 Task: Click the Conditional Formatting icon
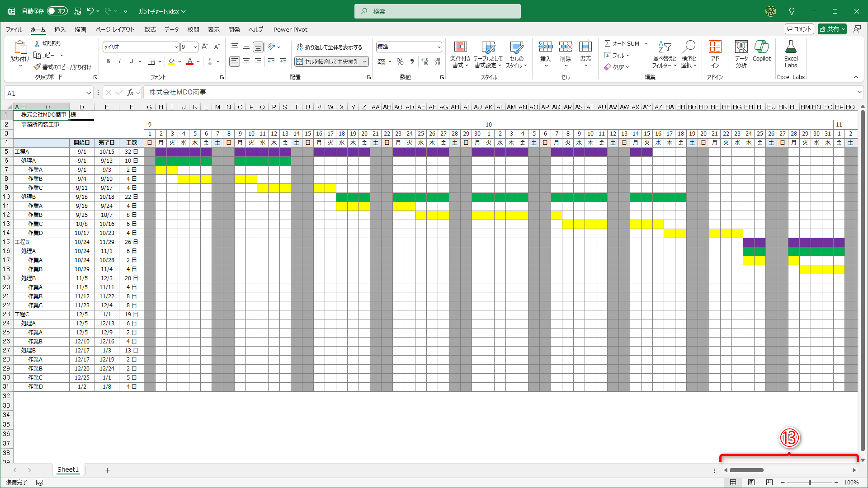[460, 47]
